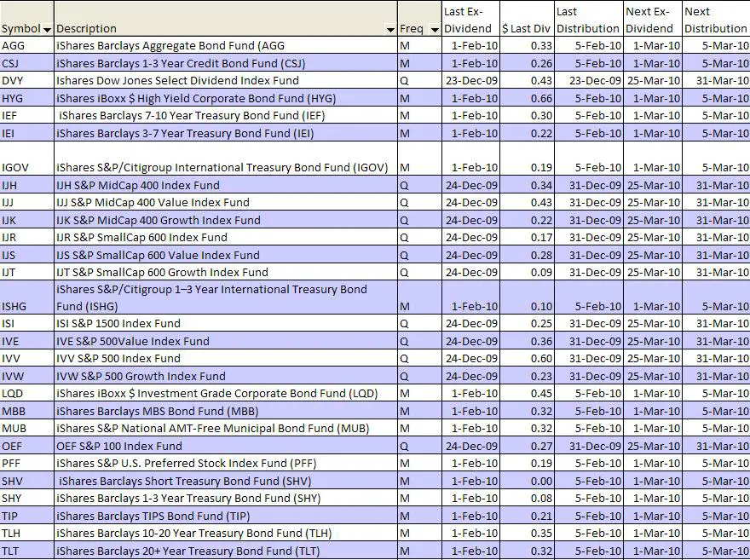Select IJR S&P SmallCap 600 Index Fund cell
The width and height of the screenshot is (750, 560).
[x=226, y=237]
